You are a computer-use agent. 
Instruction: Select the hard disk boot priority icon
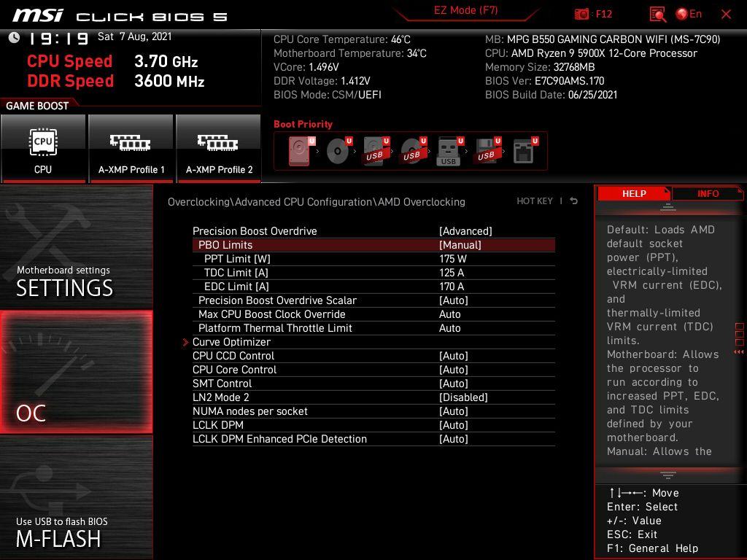pos(301,151)
